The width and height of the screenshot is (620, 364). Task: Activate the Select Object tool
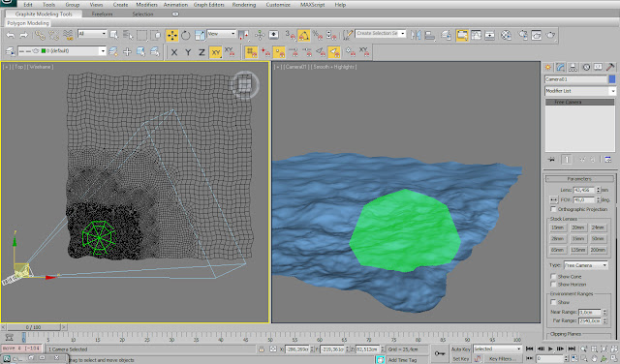pos(114,35)
